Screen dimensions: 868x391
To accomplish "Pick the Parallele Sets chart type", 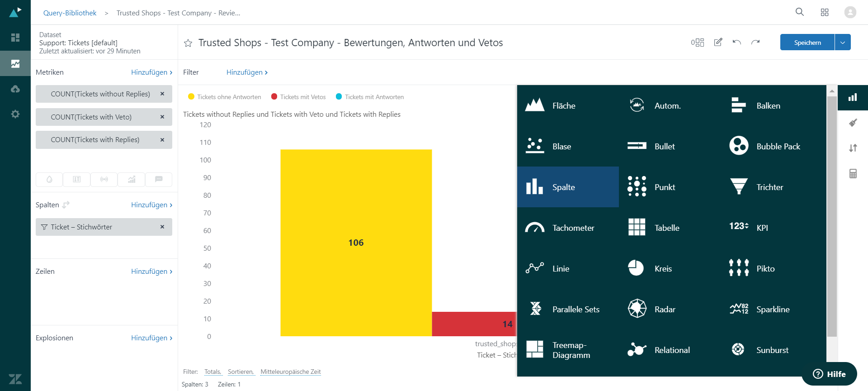I will (x=568, y=309).
